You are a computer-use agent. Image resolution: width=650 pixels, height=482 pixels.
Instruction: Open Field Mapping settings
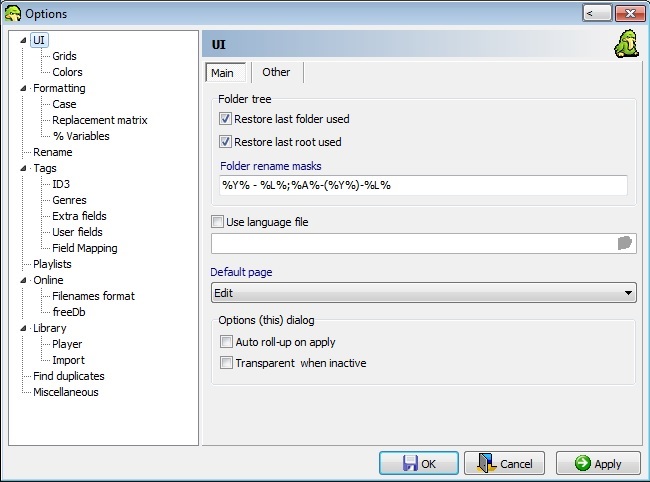tap(85, 248)
